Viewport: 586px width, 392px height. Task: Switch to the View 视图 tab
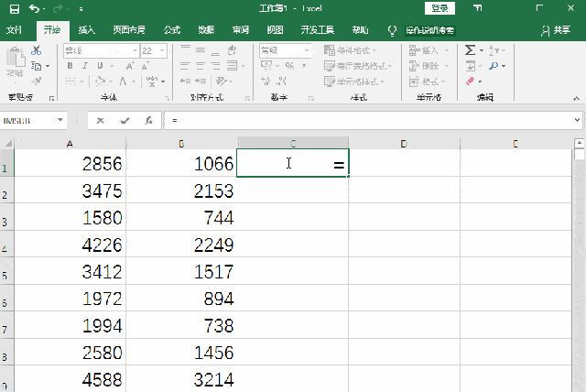[275, 30]
